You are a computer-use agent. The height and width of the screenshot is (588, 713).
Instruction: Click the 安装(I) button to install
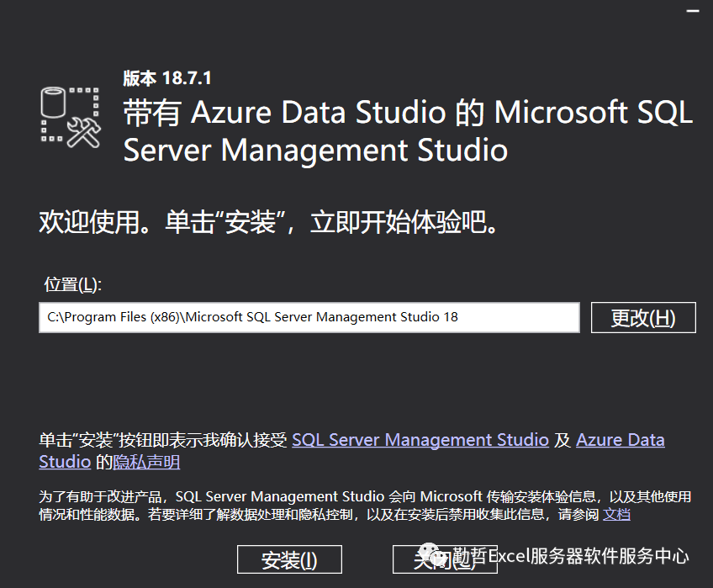pos(289,559)
